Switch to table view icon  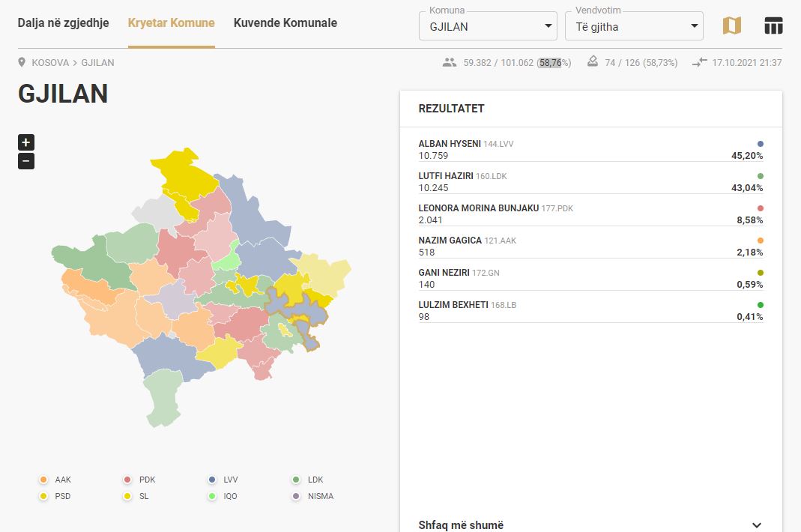click(773, 25)
